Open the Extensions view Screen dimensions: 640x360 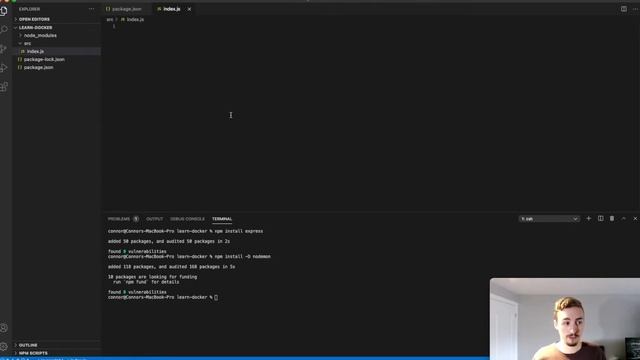4,87
